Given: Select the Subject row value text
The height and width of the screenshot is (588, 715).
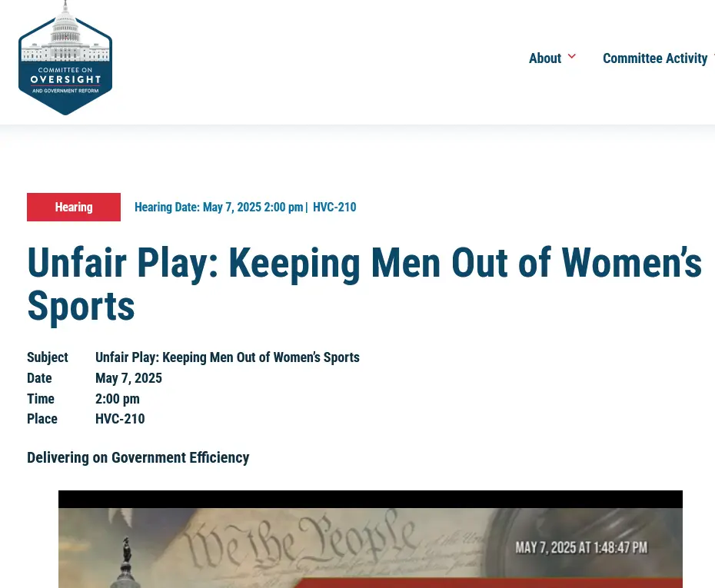Looking at the screenshot, I should tap(227, 357).
